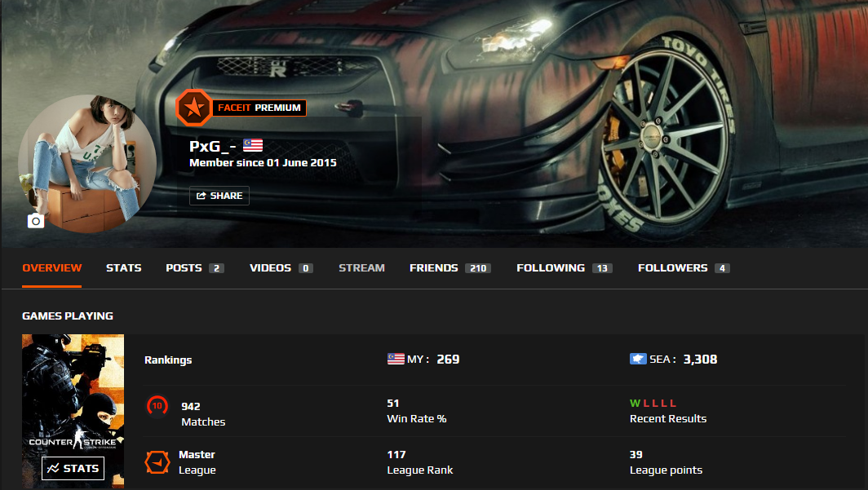Click the SHARE button

(219, 196)
